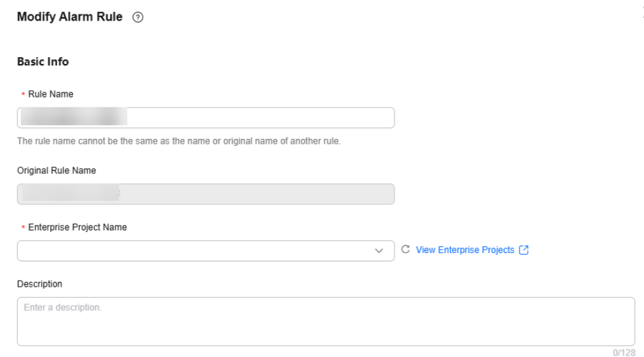The image size is (644, 357).
Task: Click the disabled Original Rule Name field
Action: coord(206,194)
